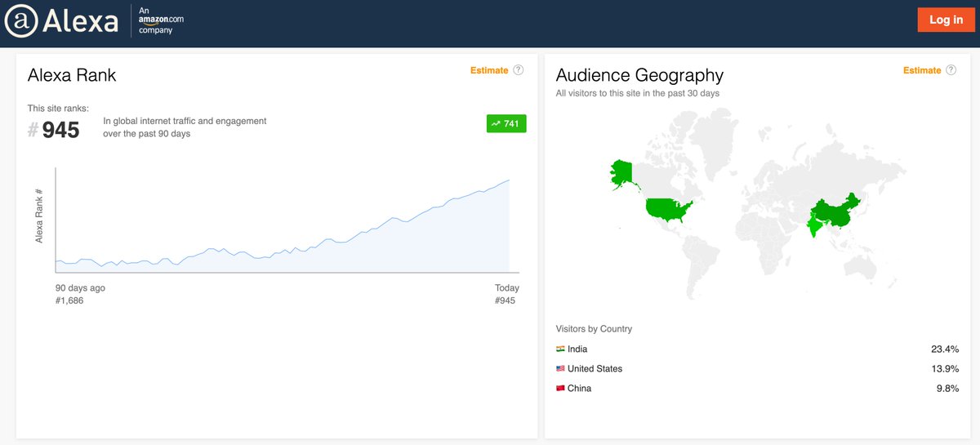Open help icon beside Audience Geography Estimate
The image size is (980, 445).
point(951,70)
